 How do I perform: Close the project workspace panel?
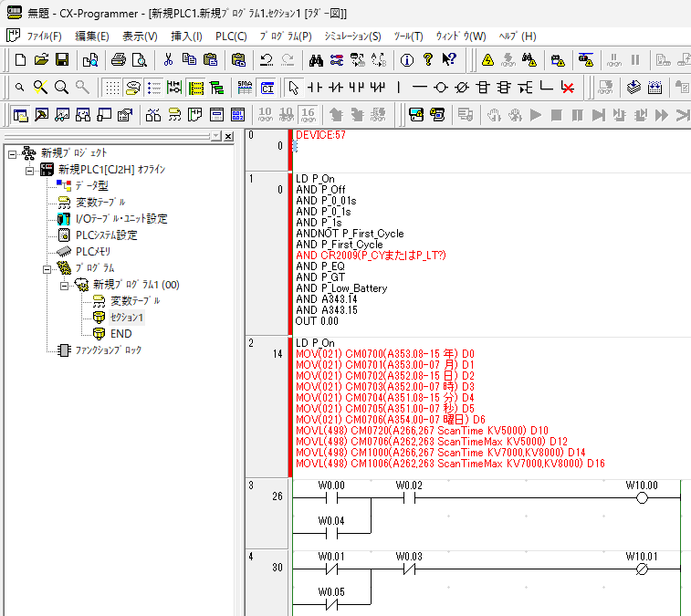pos(229,136)
